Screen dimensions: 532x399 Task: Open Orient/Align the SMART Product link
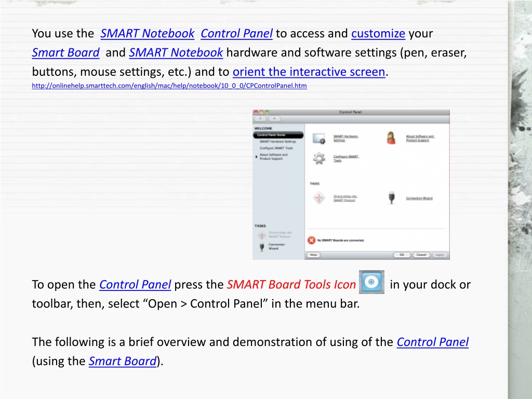(x=345, y=198)
